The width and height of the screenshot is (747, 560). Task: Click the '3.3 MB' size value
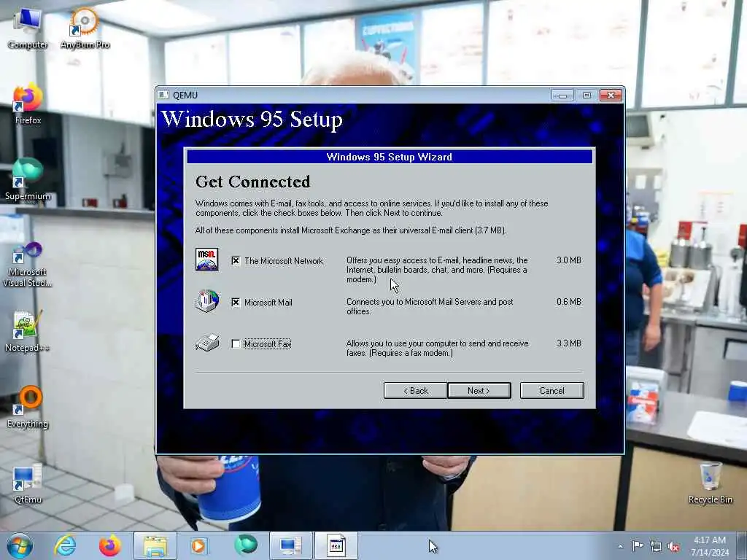point(569,343)
